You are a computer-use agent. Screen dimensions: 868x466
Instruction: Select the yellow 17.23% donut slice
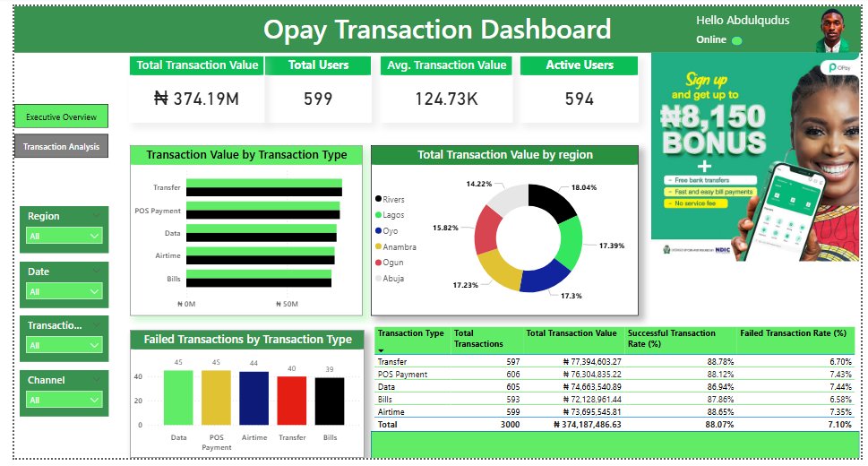point(498,270)
